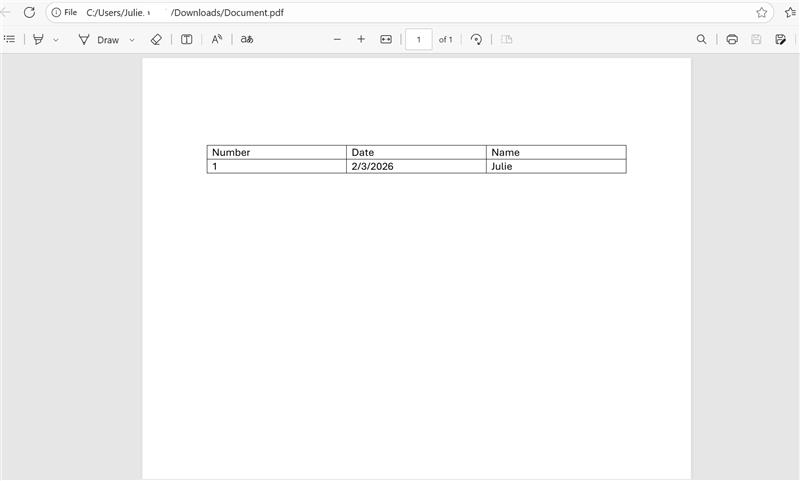This screenshot has height=481, width=800.
Task: Open Find with the search icon
Action: pyautogui.click(x=702, y=39)
